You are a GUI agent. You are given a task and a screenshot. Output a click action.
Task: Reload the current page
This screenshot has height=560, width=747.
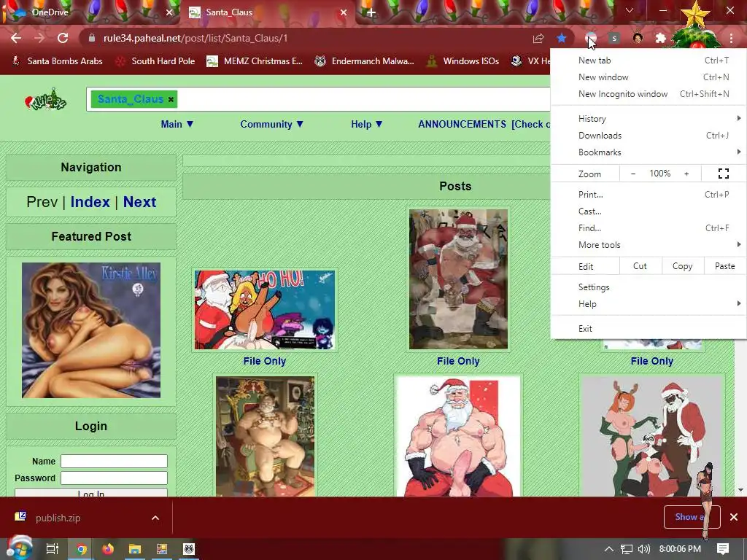63,38
